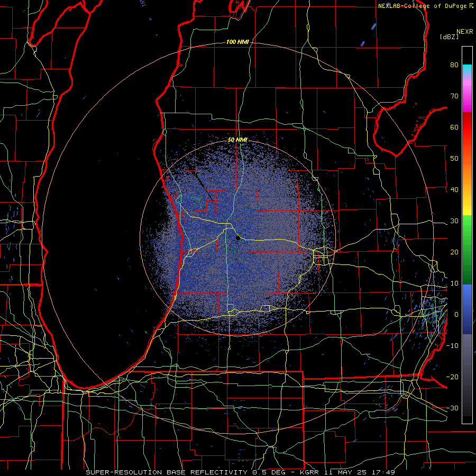Click the 0 value on dBZ scale

click(456, 315)
